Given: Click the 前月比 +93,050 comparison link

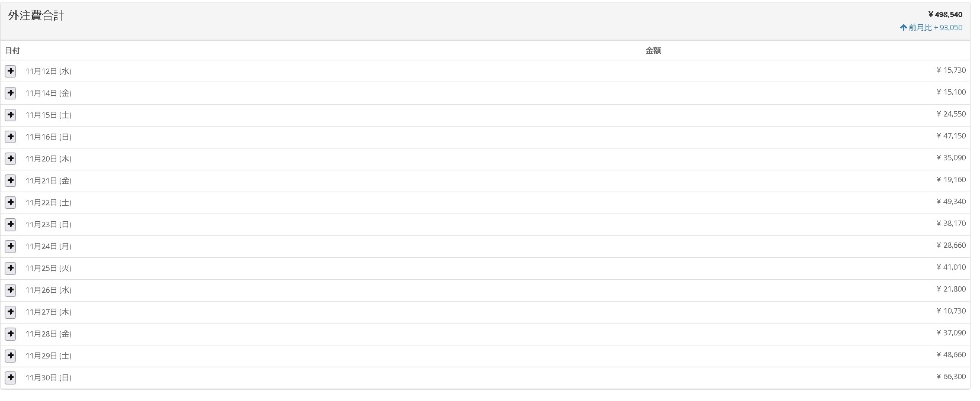Looking at the screenshot, I should pyautogui.click(x=931, y=28).
